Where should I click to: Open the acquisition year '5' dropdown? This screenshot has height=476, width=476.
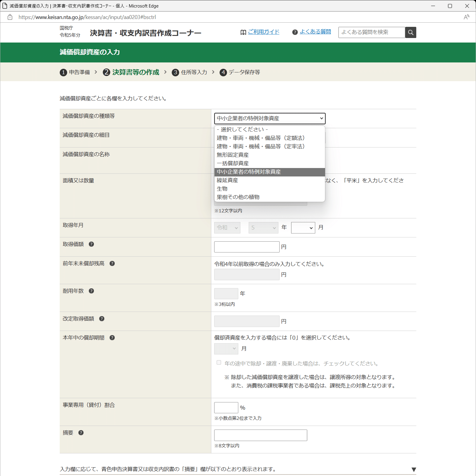tap(263, 228)
